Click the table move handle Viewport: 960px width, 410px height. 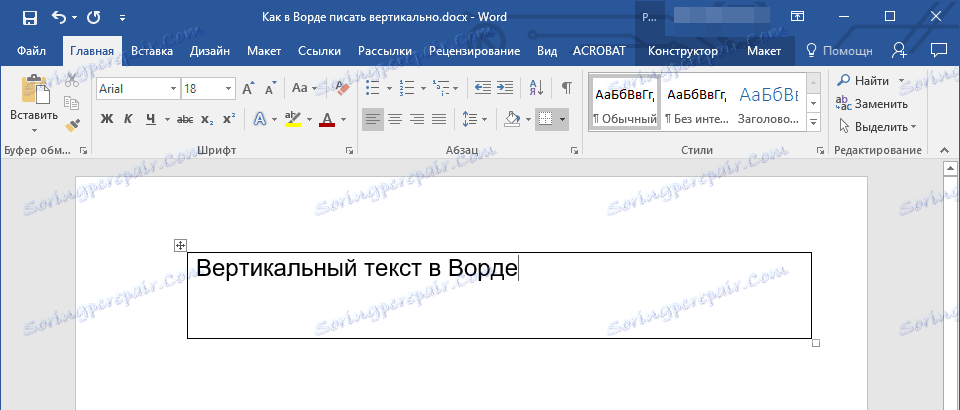(180, 245)
